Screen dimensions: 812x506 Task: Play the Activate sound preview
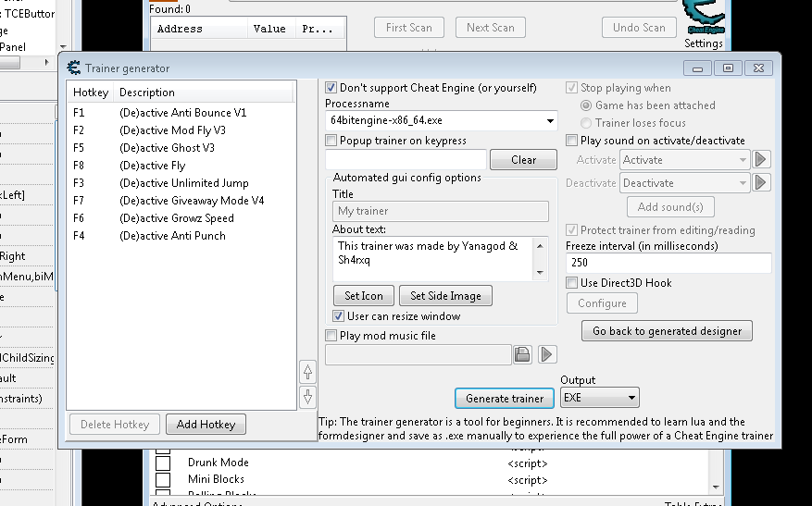(762, 160)
